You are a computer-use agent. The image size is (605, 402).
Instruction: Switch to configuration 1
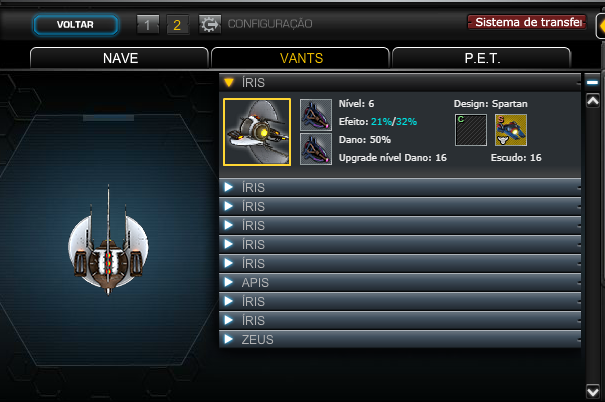pos(148,25)
